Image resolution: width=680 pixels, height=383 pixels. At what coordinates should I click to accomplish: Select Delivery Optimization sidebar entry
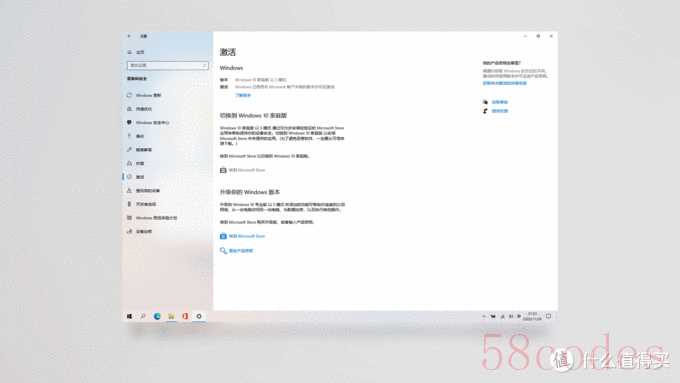(144, 109)
